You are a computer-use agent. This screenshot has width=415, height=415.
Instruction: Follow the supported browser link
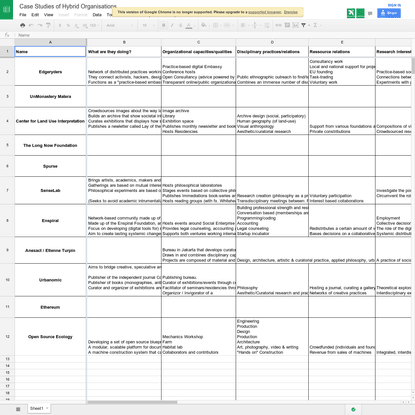point(265,12)
